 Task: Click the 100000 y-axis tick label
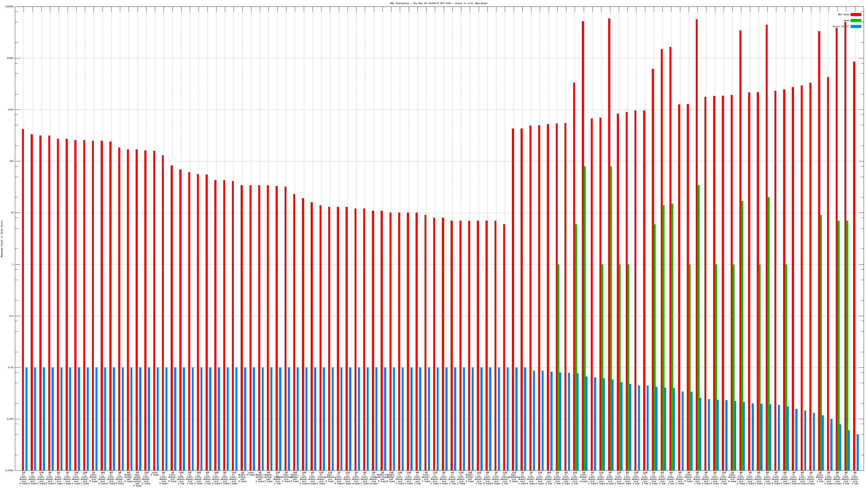pos(10,7)
